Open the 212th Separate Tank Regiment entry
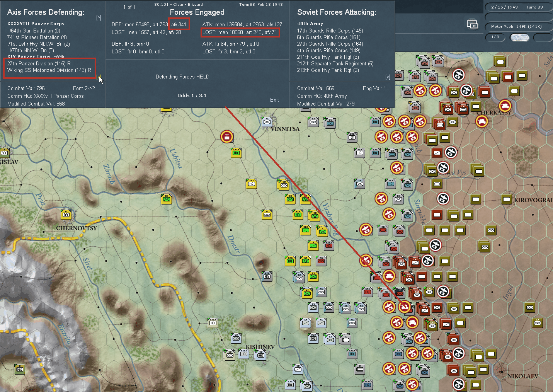 (x=335, y=63)
